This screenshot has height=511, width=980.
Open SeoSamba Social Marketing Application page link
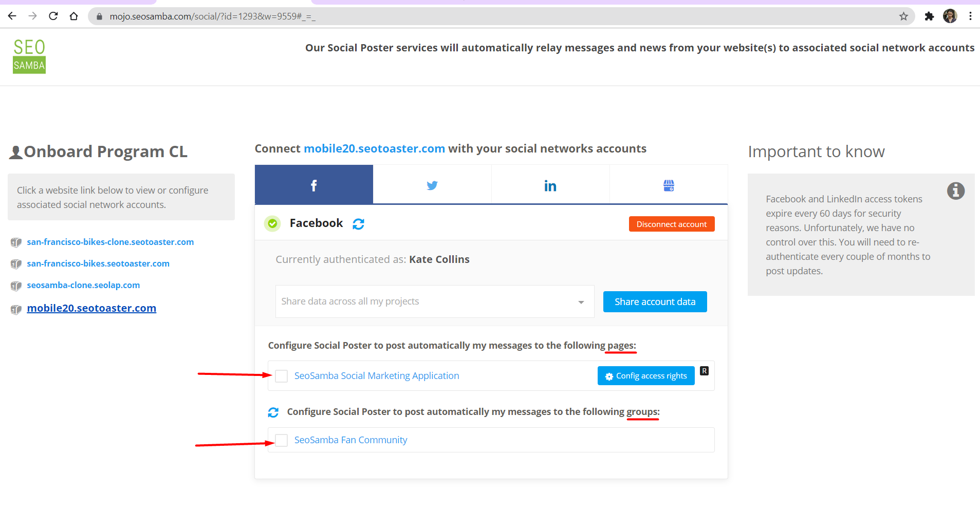tap(377, 376)
